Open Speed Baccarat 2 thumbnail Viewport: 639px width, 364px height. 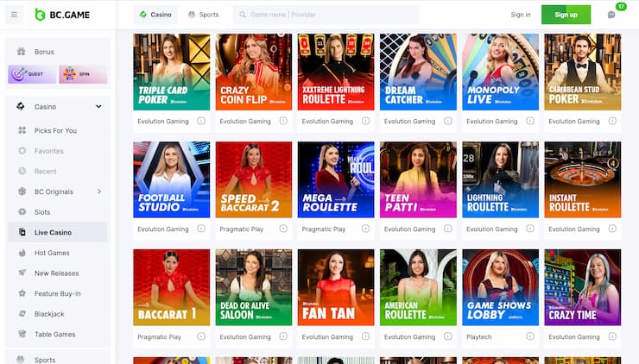tap(254, 179)
